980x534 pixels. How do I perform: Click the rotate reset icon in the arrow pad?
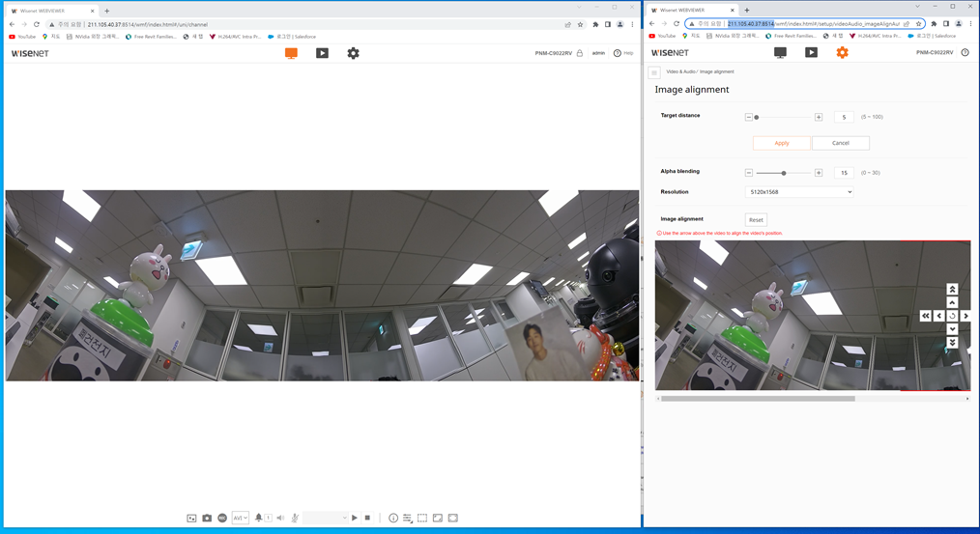952,316
